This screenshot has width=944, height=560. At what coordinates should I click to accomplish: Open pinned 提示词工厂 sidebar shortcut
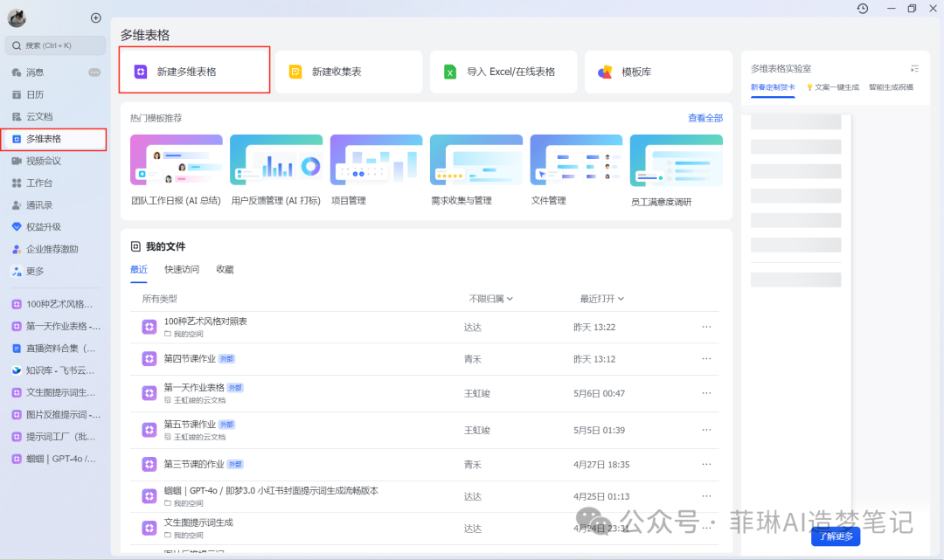[x=53, y=437]
